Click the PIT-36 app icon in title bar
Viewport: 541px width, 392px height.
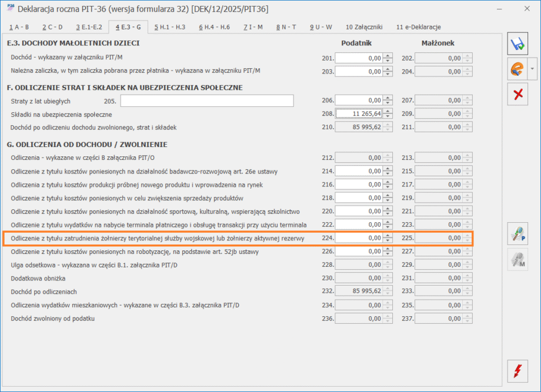(x=9, y=9)
